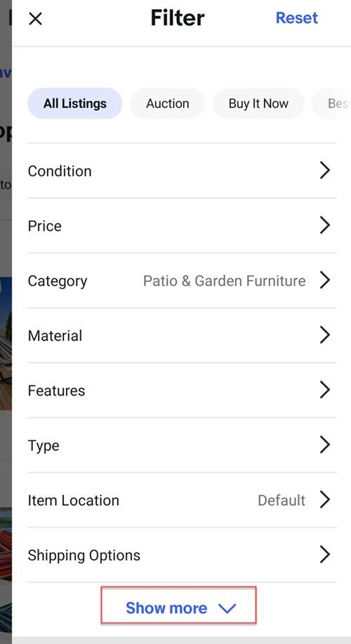Image resolution: width=351 pixels, height=644 pixels.
Task: Reset all filters
Action: (296, 18)
